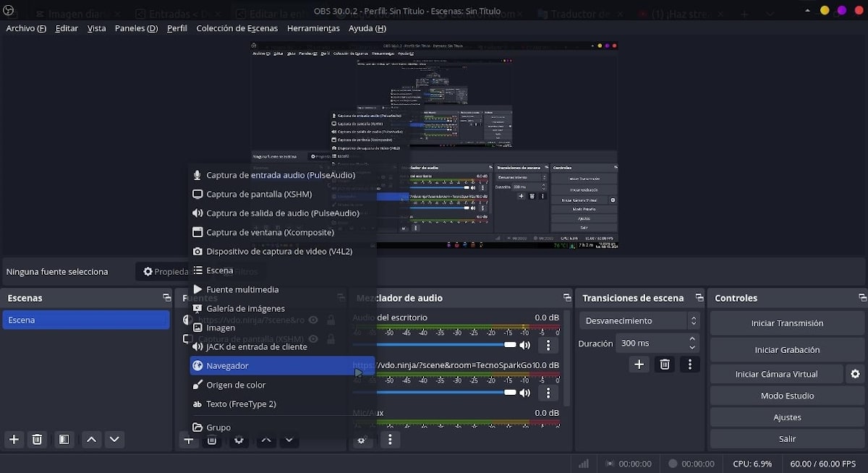Undock the Controles panel with float icon
The height and width of the screenshot is (473, 868).
[862, 298]
